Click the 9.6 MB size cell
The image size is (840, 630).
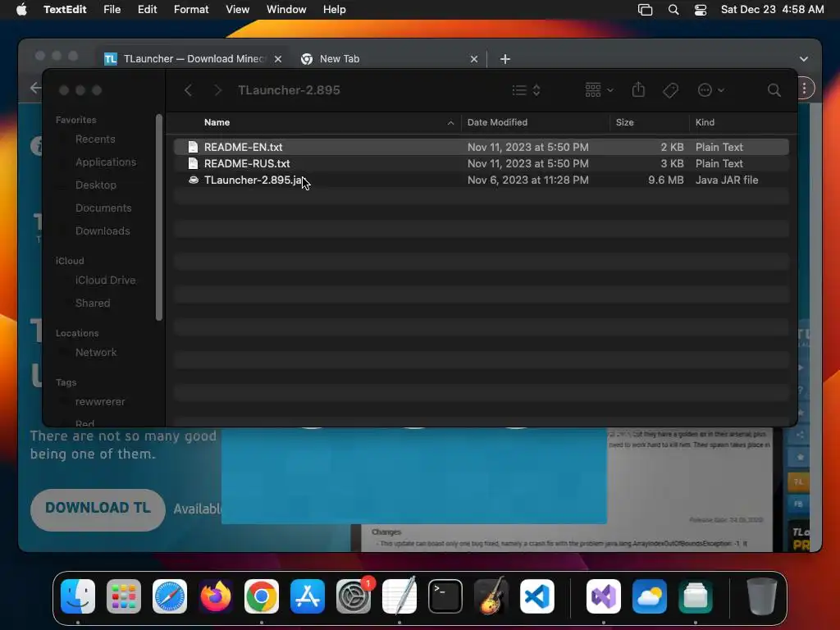(x=666, y=180)
